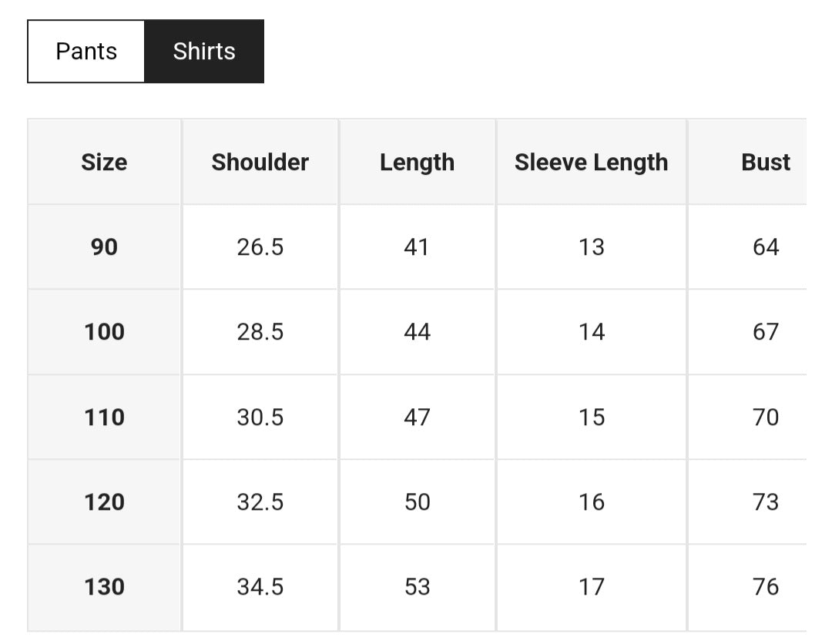Click bust value 67 cell

(x=765, y=332)
